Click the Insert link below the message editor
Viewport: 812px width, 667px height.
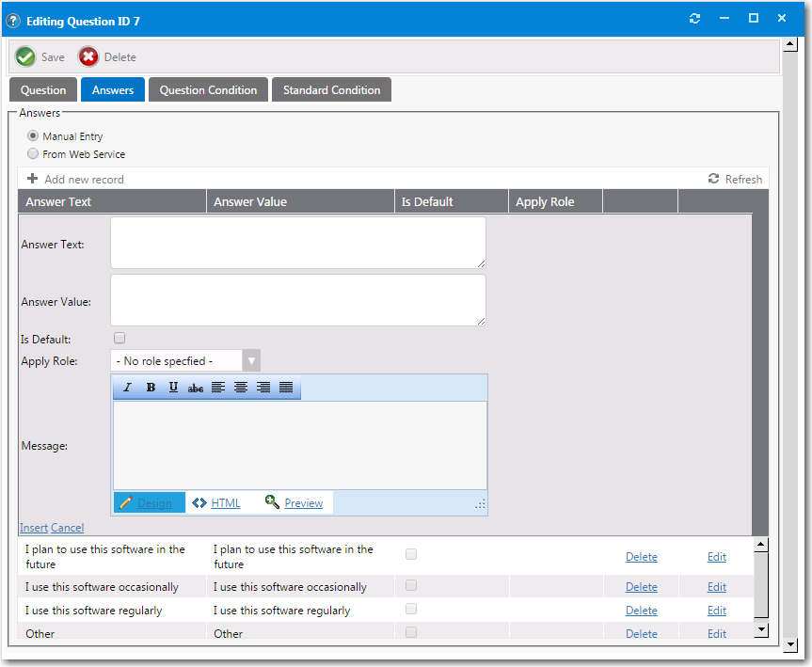(33, 527)
